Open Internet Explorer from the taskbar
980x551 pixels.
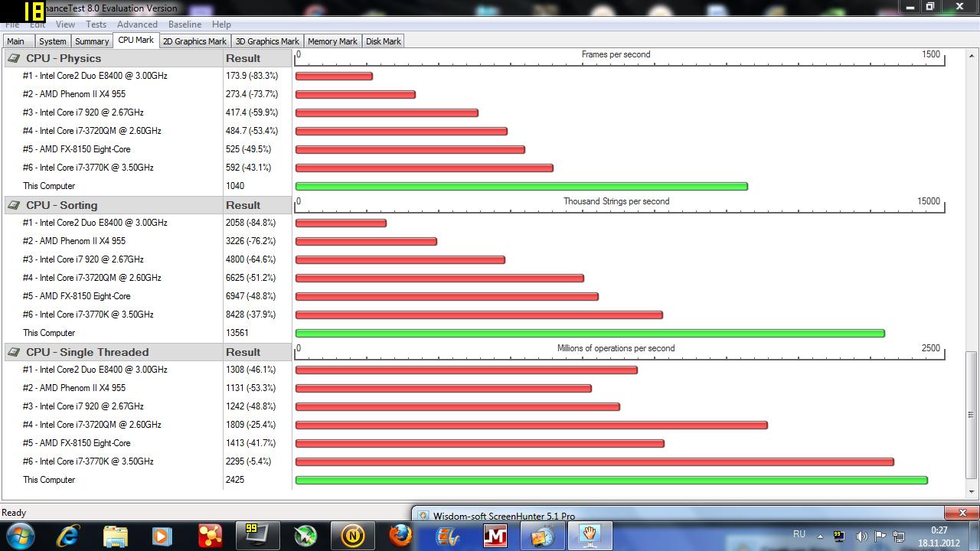coord(69,535)
